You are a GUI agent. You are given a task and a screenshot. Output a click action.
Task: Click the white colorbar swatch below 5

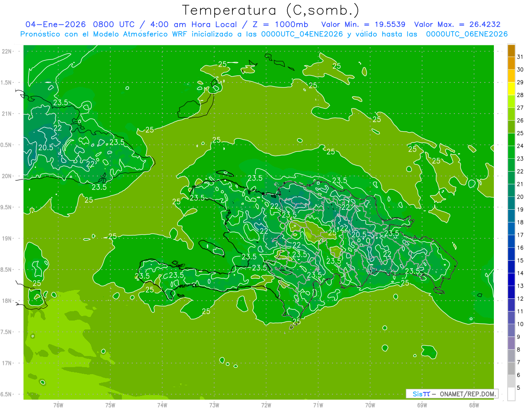coord(511,394)
